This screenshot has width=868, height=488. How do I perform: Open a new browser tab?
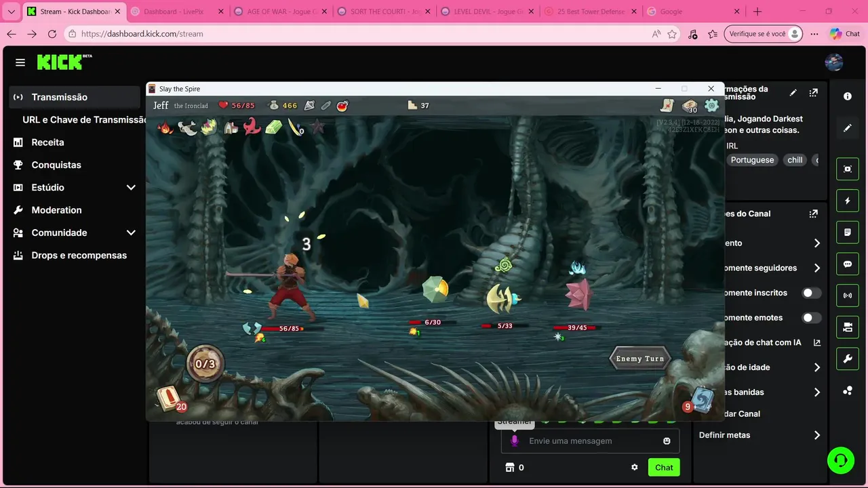757,12
